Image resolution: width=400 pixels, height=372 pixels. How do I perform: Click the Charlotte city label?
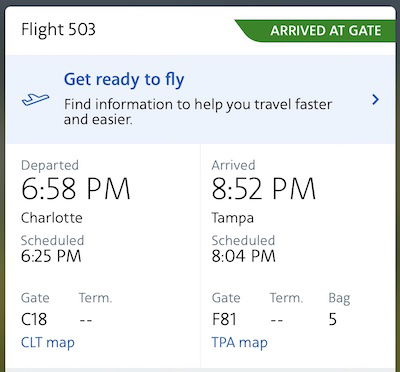point(52,218)
